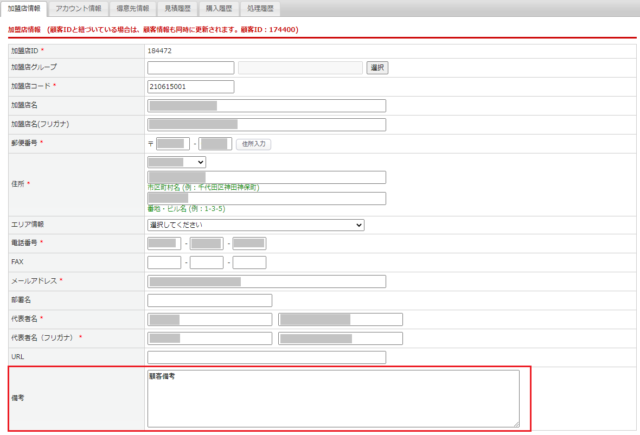This screenshot has width=640, height=435.
Task: Focus the 部署名 input field
Action: click(x=209, y=300)
